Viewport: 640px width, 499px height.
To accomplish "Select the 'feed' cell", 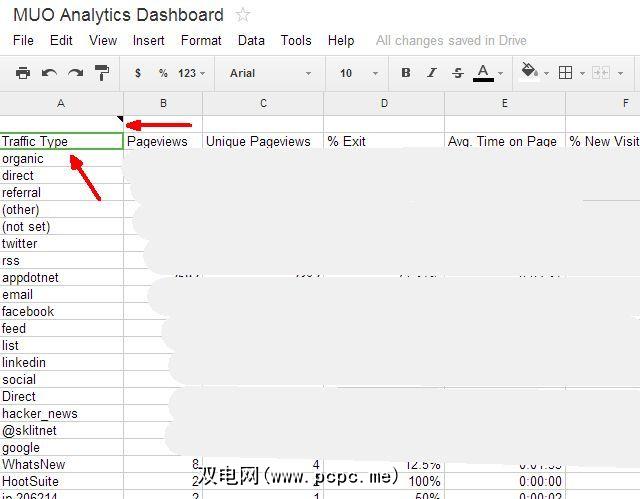I will (61, 328).
